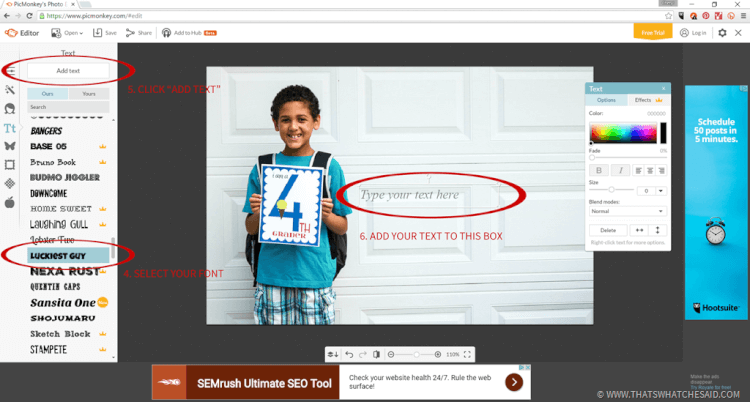Open the Basic Edits sliders tool

pyautogui.click(x=10, y=71)
